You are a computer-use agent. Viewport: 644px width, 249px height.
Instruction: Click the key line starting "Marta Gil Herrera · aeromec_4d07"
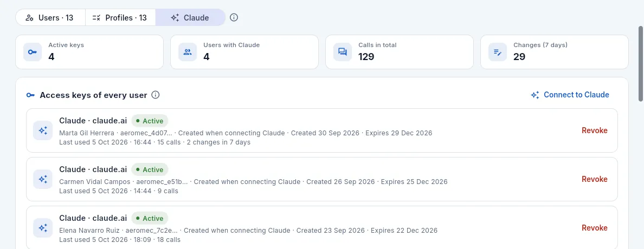(246, 133)
